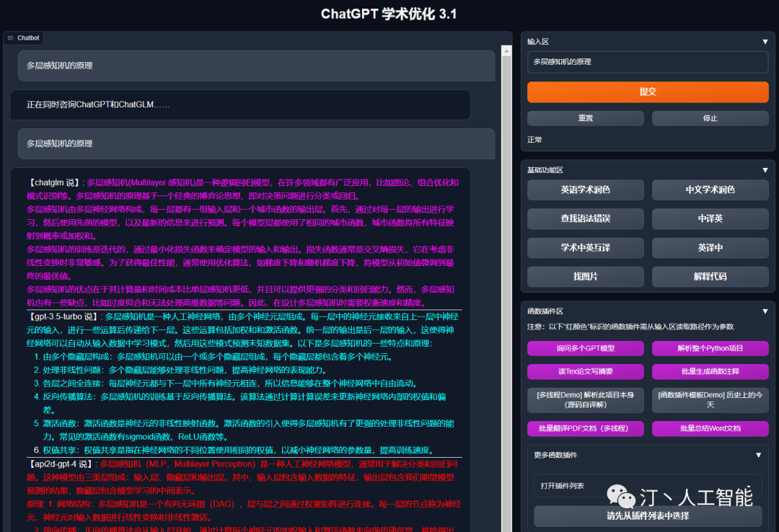Click list item 5 about 激活函数

click(244, 430)
